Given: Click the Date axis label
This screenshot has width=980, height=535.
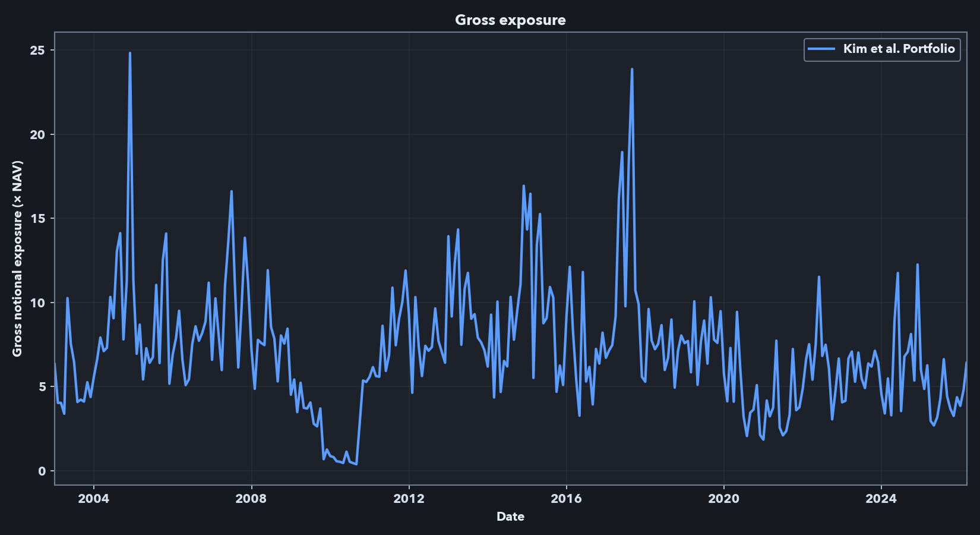Looking at the screenshot, I should (x=510, y=517).
